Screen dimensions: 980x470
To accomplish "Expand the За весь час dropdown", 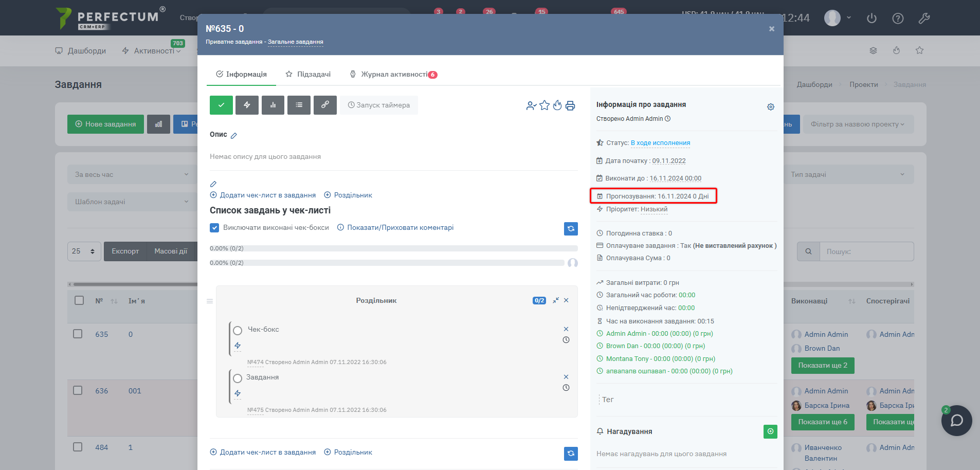I will coord(132,174).
